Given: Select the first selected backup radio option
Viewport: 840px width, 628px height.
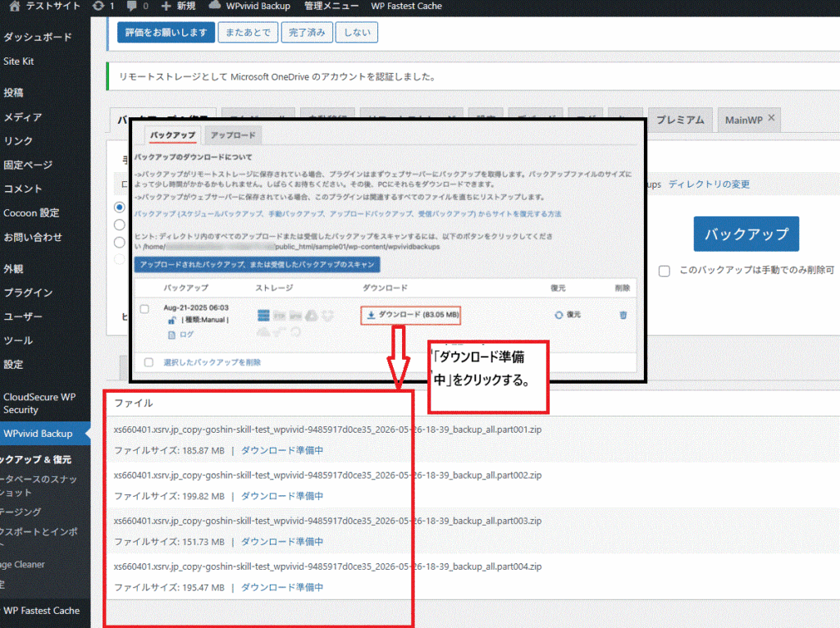Looking at the screenshot, I should pos(120,207).
